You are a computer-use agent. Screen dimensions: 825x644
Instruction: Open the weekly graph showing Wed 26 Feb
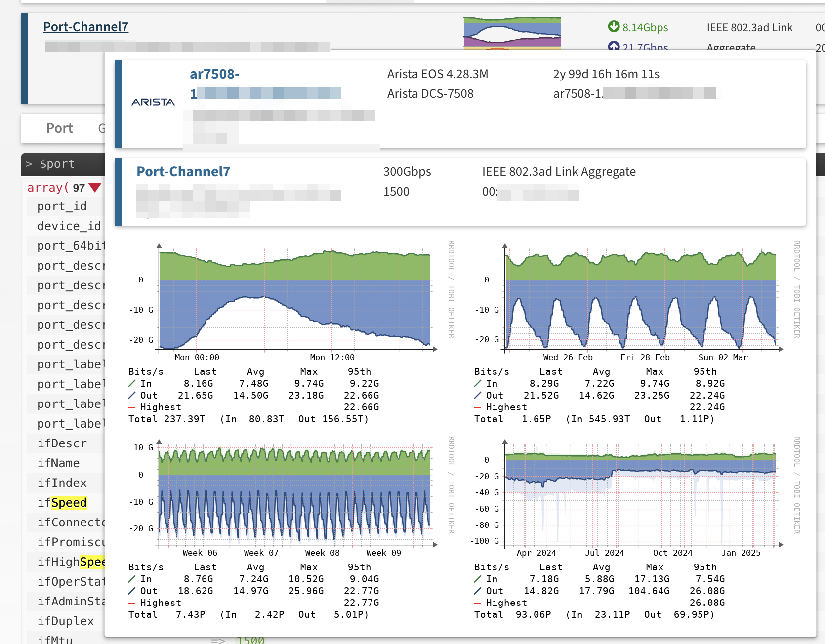(641, 296)
